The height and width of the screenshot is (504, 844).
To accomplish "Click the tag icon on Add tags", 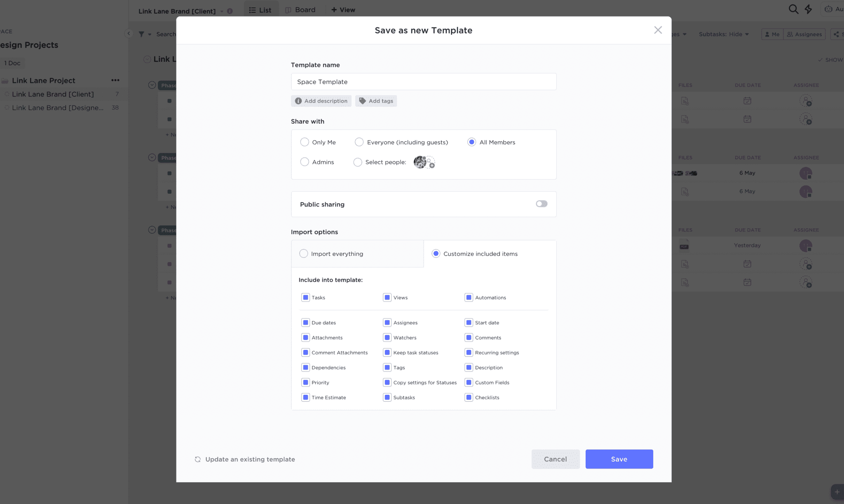I will coord(362,101).
